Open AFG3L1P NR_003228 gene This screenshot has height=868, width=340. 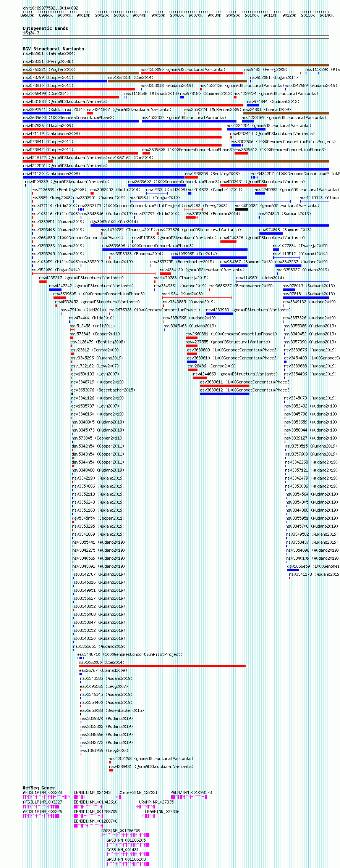click(42, 792)
